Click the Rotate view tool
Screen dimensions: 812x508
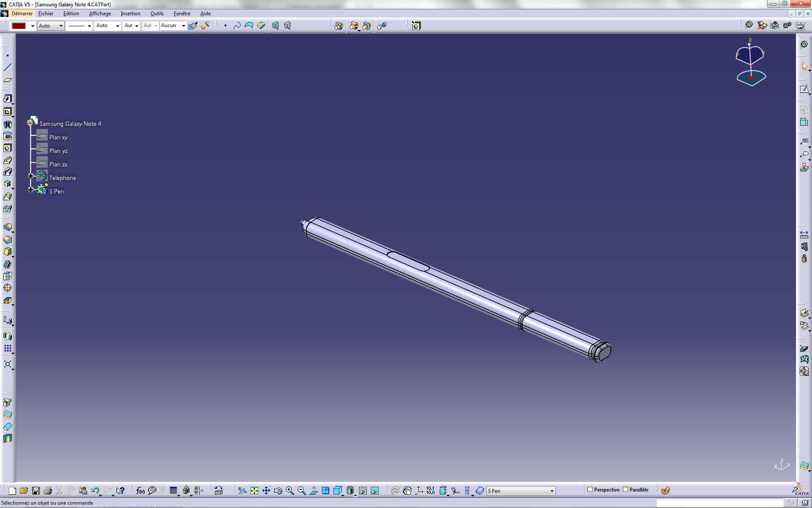coord(278,491)
